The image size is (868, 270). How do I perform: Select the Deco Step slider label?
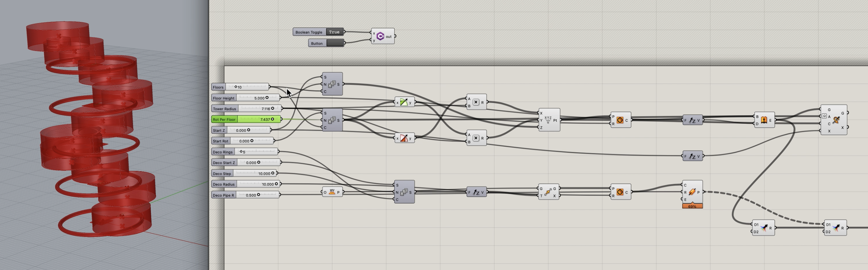point(222,174)
